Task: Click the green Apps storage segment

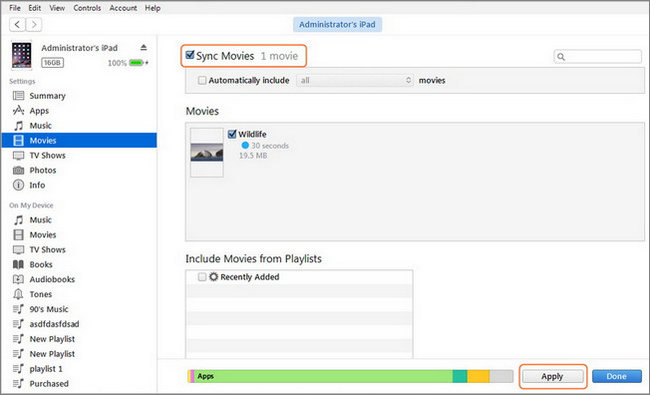Action: pos(324,376)
